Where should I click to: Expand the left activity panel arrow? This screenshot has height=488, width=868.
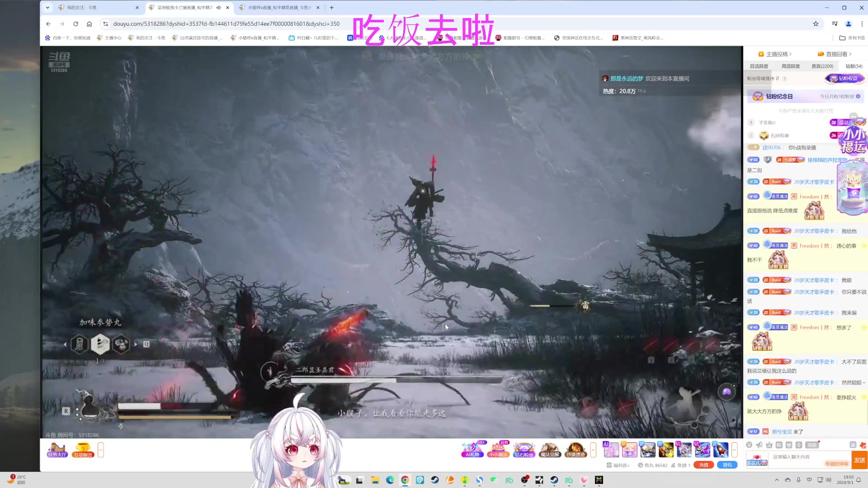point(100,450)
